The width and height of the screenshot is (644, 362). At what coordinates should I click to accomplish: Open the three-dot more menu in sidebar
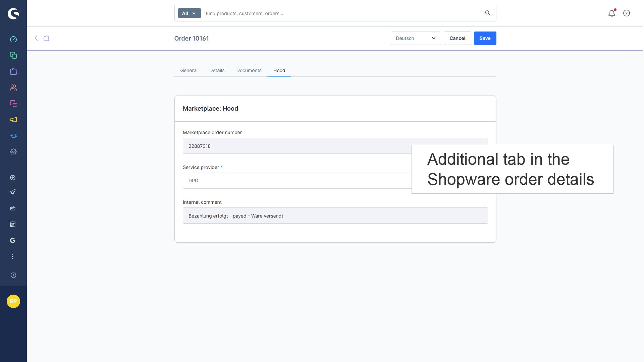point(13,256)
